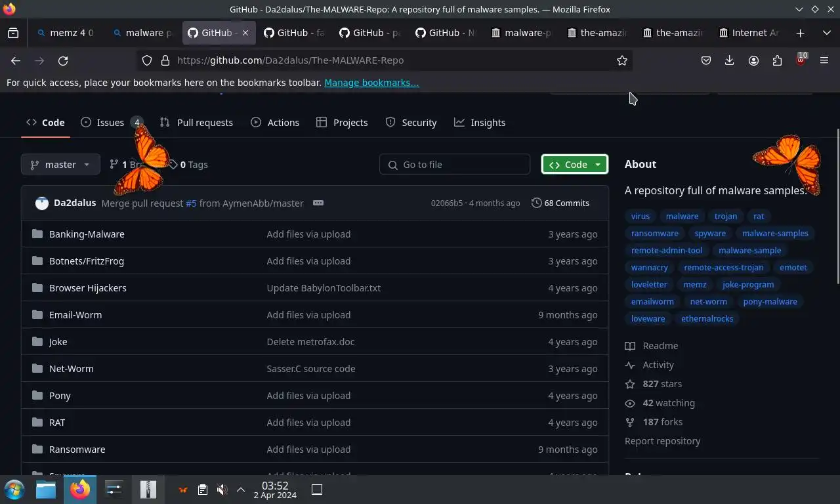Select the ethernalrocks topic tag
This screenshot has height=504, width=840.
[707, 318]
